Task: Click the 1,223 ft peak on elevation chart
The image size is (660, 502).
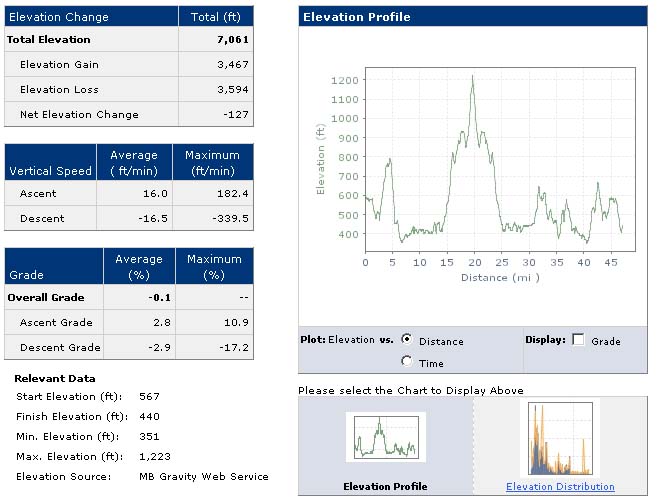Action: [x=473, y=77]
